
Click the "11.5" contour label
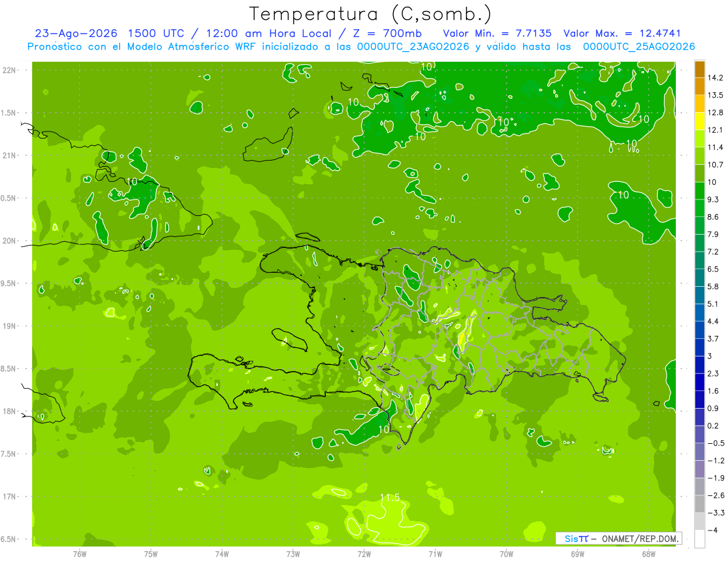click(389, 498)
